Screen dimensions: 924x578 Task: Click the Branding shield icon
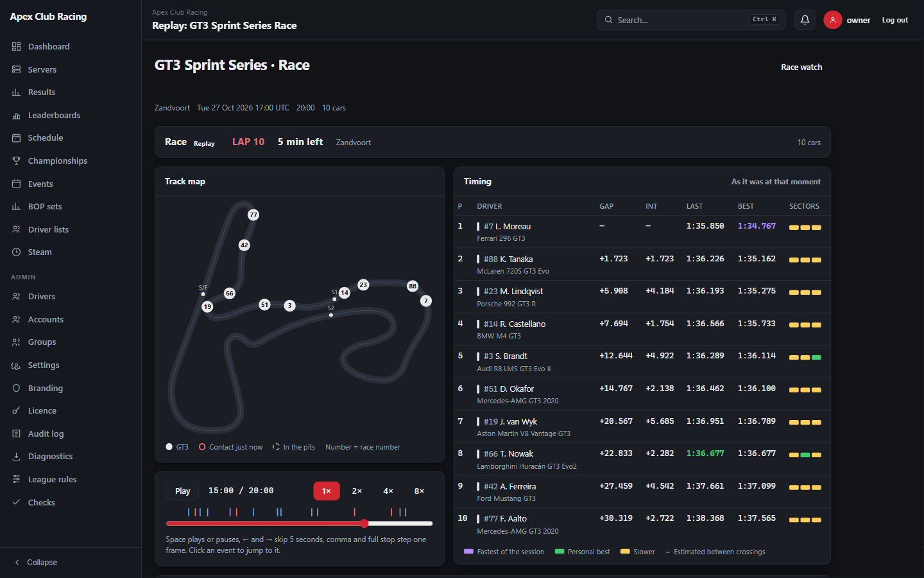click(x=16, y=388)
